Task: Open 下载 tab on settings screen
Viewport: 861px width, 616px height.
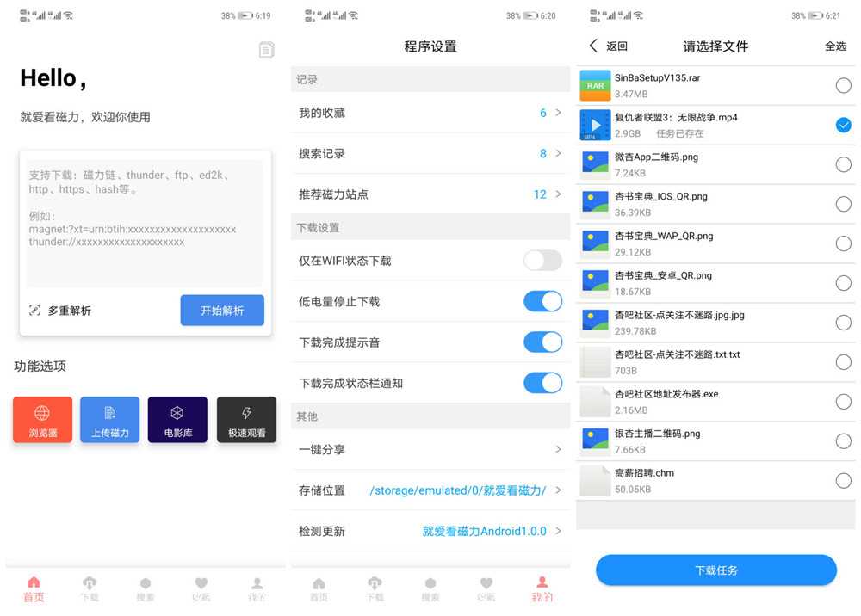Action: [x=375, y=589]
